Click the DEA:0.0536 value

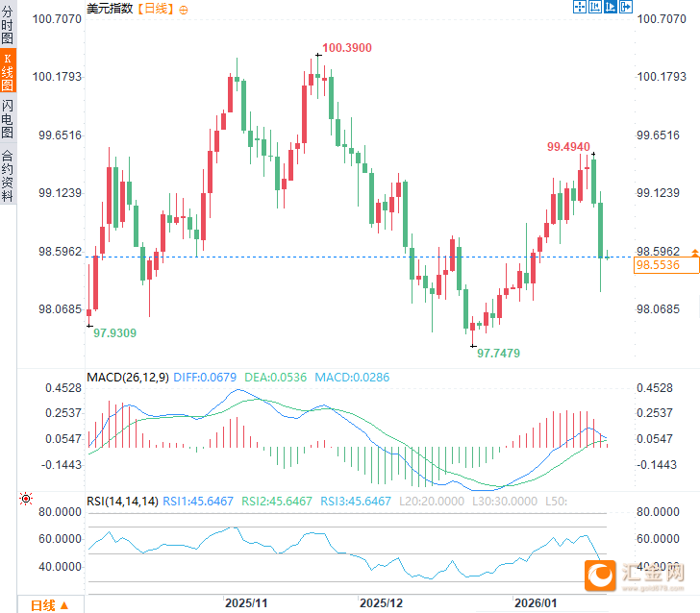275,378
